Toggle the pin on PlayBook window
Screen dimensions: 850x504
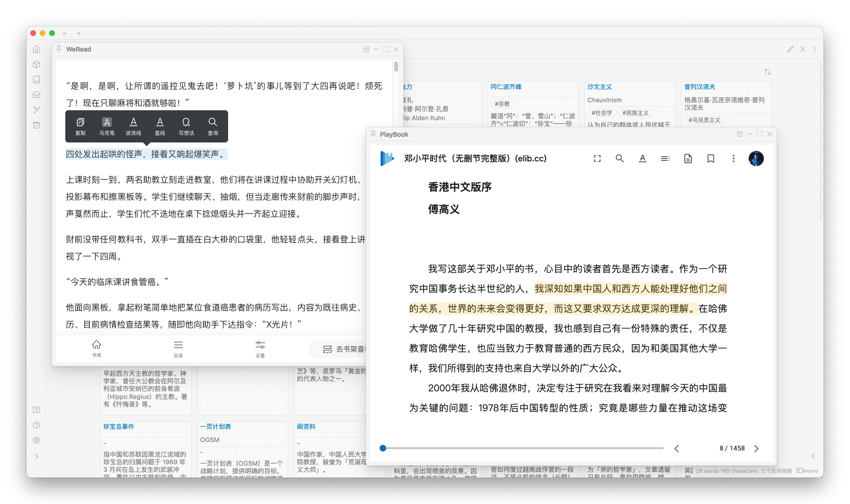[x=373, y=134]
